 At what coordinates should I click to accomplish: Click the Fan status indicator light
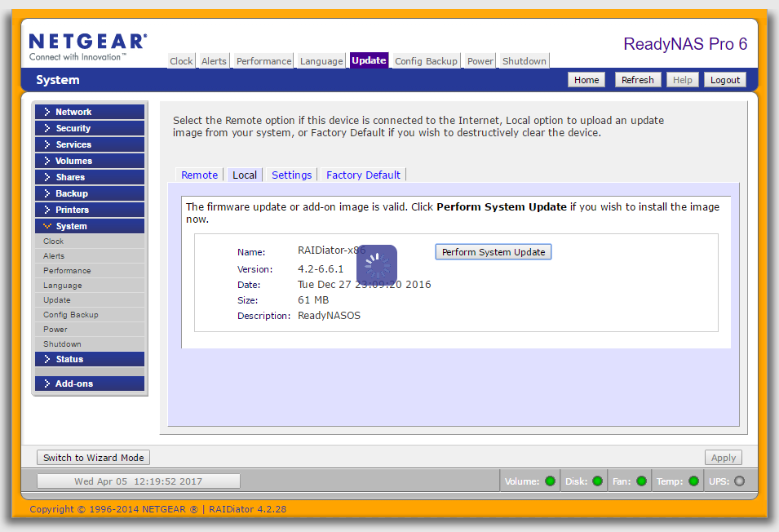(641, 481)
